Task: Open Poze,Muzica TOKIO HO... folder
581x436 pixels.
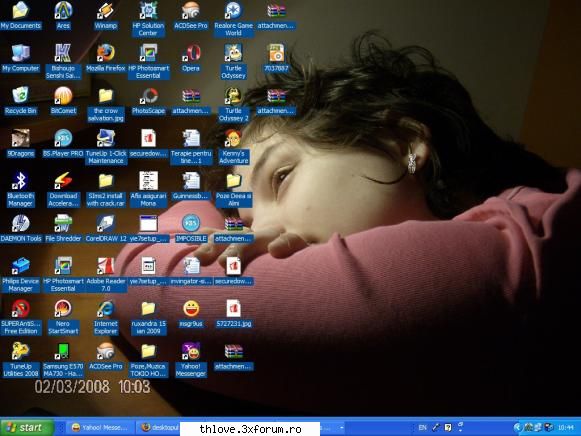Action: click(x=148, y=359)
